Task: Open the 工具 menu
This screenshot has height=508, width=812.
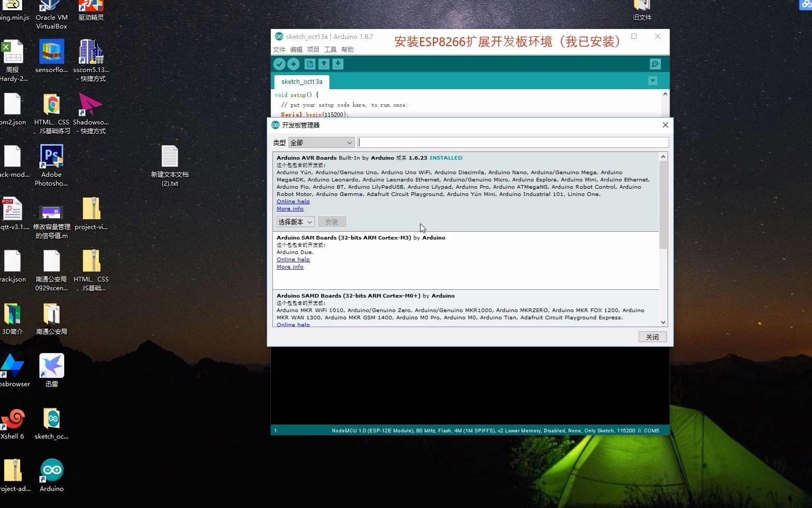Action: [x=330, y=50]
